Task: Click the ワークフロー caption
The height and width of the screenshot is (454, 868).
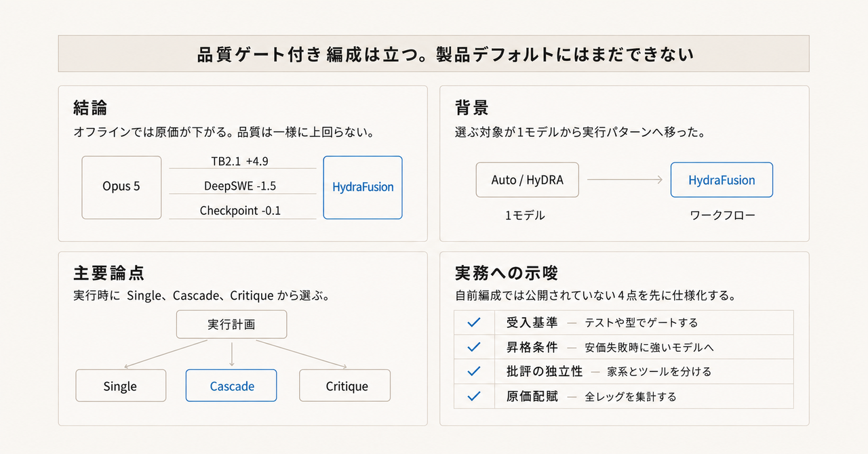Action: 722,215
